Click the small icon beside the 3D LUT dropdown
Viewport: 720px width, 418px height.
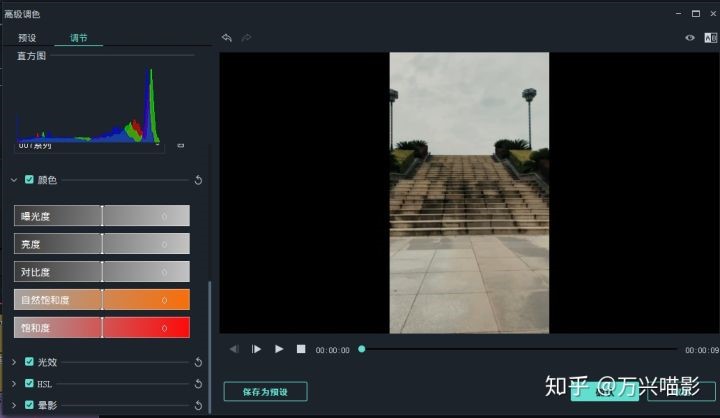[180, 146]
